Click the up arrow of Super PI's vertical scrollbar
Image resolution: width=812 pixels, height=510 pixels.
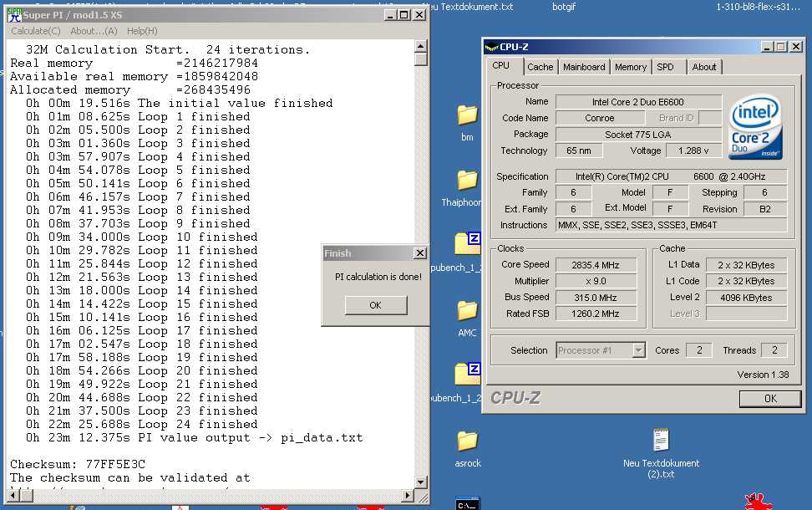420,46
